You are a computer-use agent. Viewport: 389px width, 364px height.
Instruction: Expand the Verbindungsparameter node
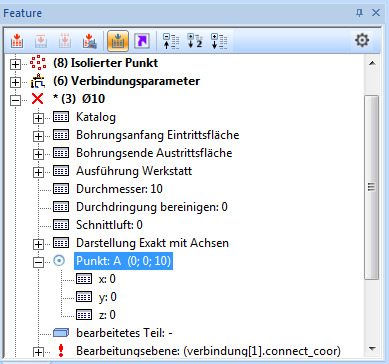tap(15, 82)
